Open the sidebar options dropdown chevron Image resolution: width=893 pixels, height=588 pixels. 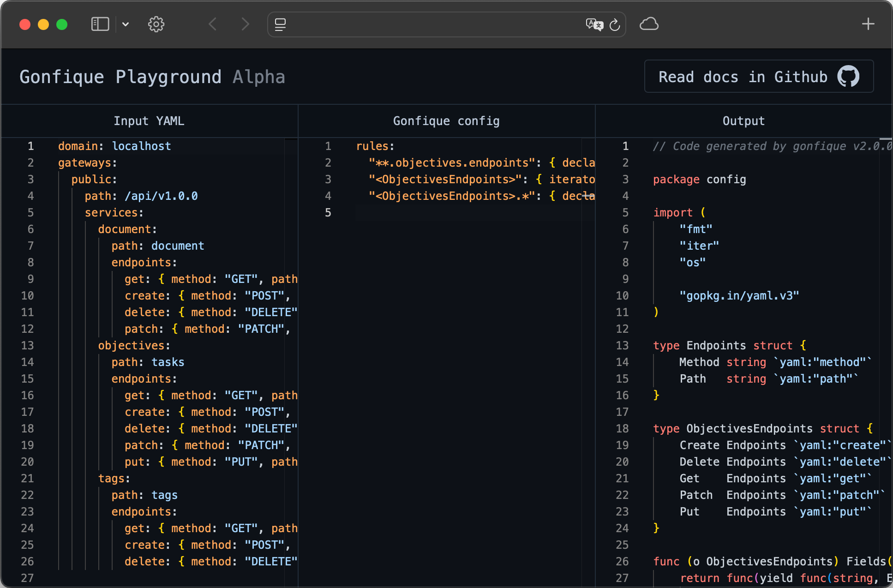(x=125, y=24)
